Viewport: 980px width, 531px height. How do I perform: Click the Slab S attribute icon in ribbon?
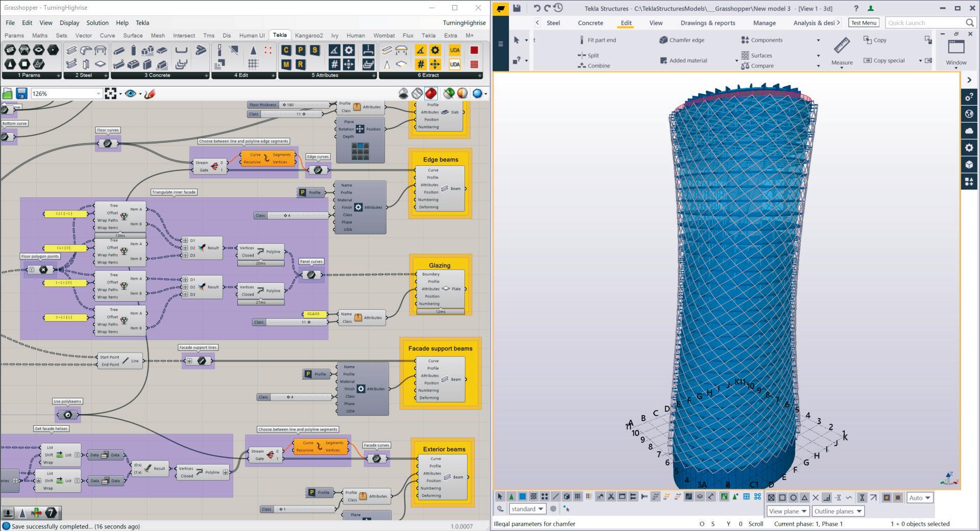pyautogui.click(x=314, y=50)
